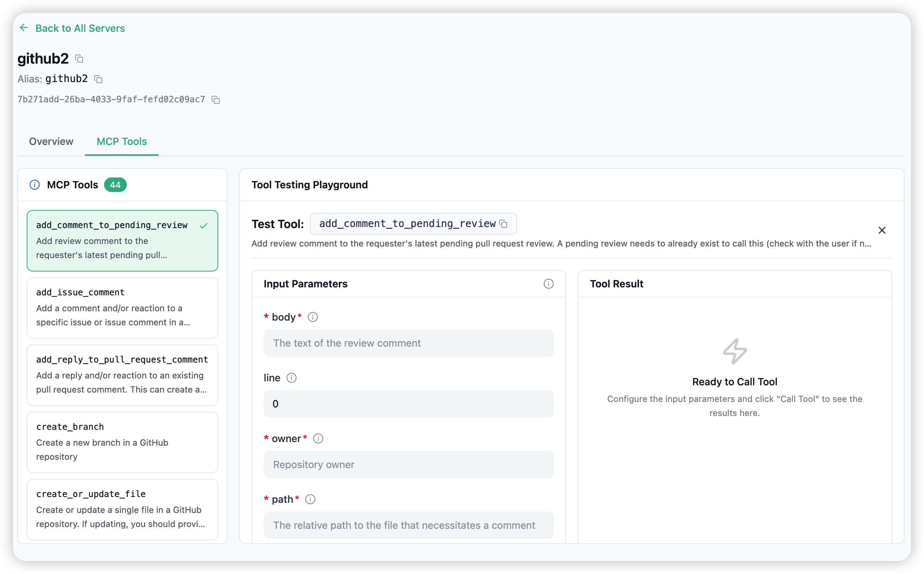Click the lightning bolt icon in Tool Result
Screen dimensions: 924x574
735,352
